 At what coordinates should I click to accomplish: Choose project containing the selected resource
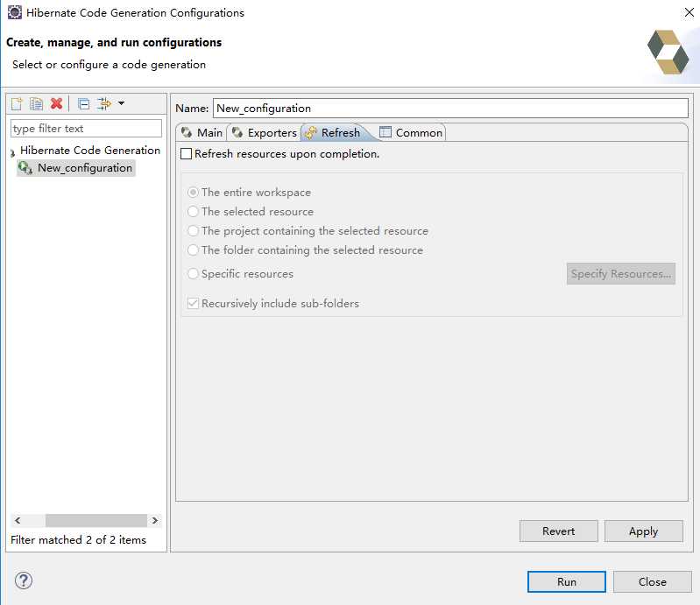(x=193, y=230)
